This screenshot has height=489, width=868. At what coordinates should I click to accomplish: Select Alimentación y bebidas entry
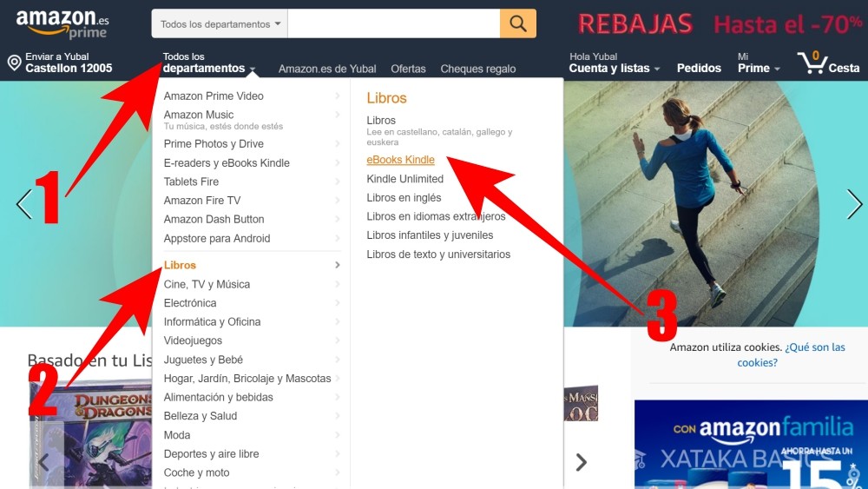click(218, 398)
